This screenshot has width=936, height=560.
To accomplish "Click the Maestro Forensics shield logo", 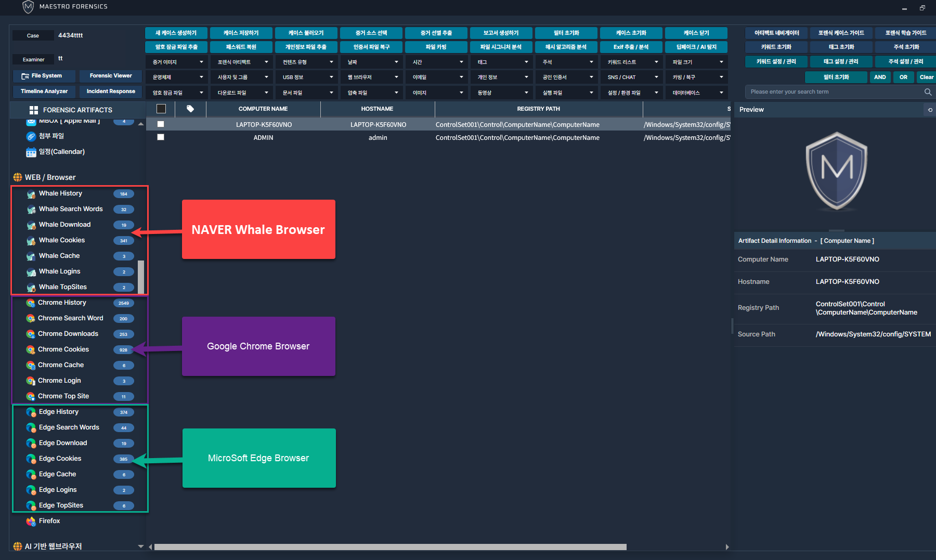I will (28, 7).
